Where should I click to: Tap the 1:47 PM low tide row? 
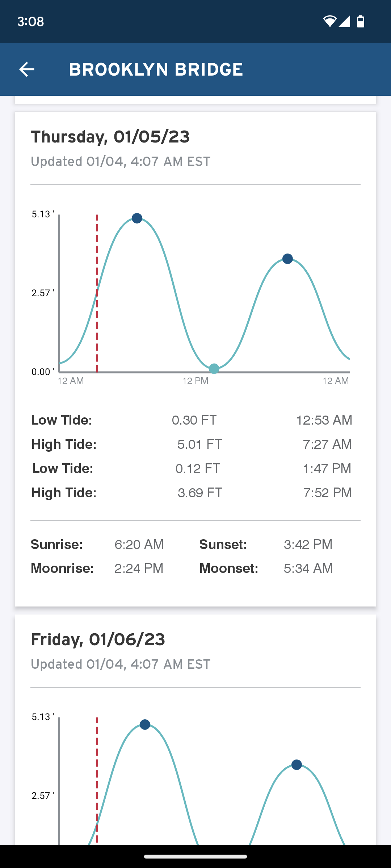point(192,468)
